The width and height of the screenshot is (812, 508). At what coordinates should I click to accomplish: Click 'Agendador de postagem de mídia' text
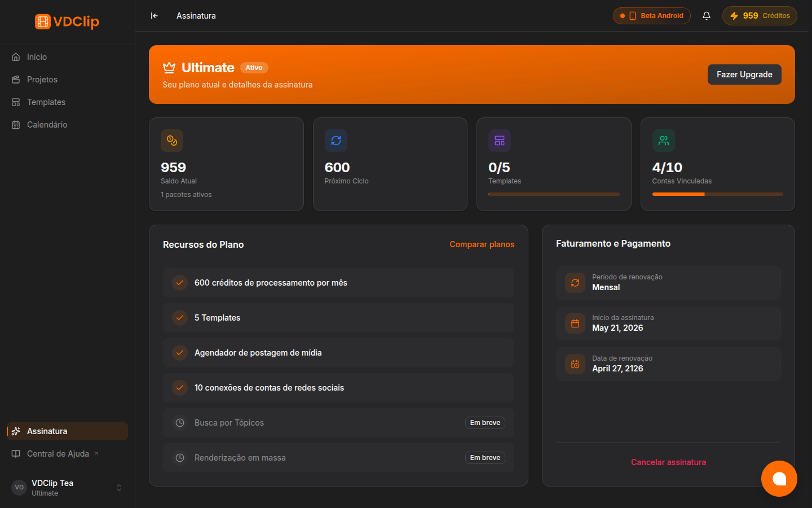coord(258,353)
